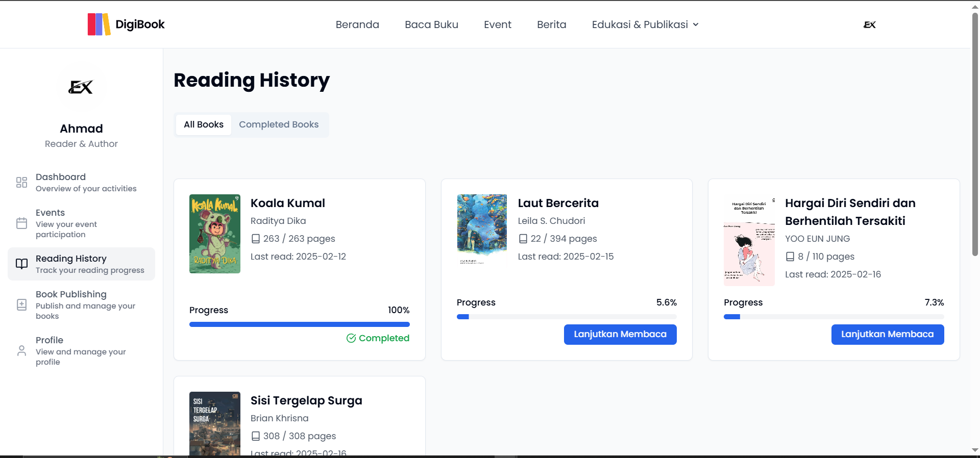Continue reading Laut Bercerita via Lanjutkan Membaca
Screen dimensions: 980x458
pyautogui.click(x=620, y=335)
